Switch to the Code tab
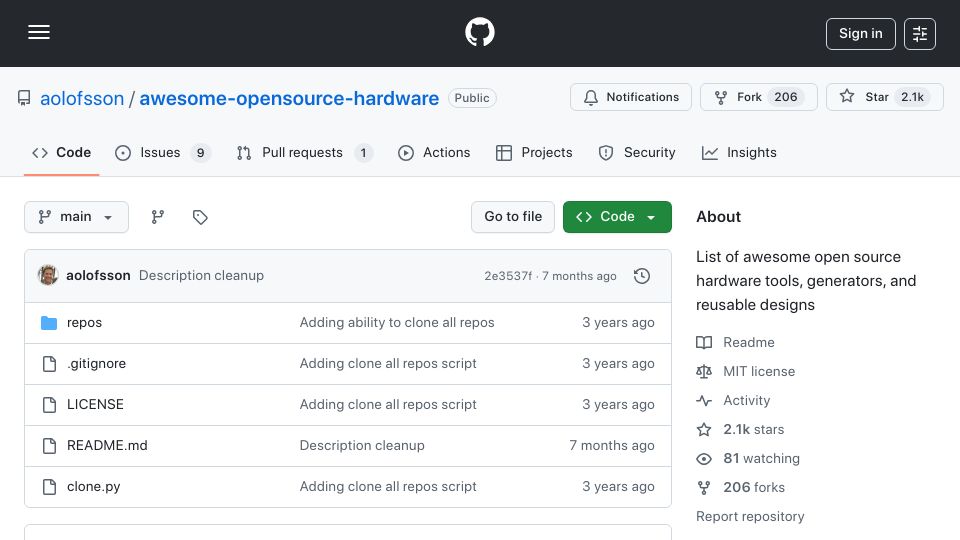 [x=61, y=152]
